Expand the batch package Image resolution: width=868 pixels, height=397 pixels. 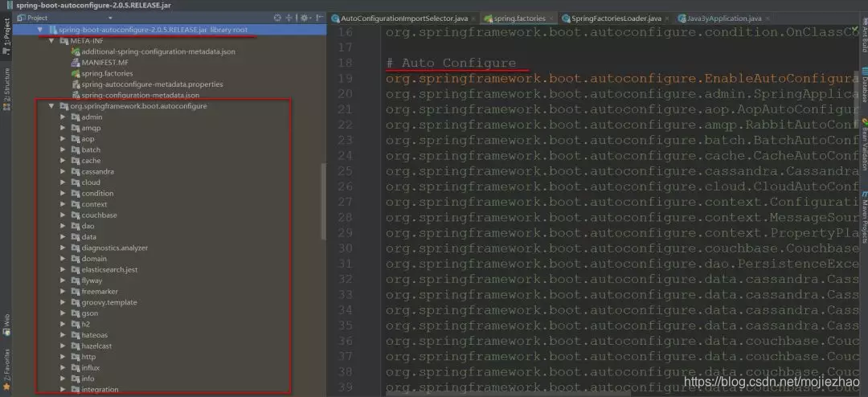coord(63,149)
